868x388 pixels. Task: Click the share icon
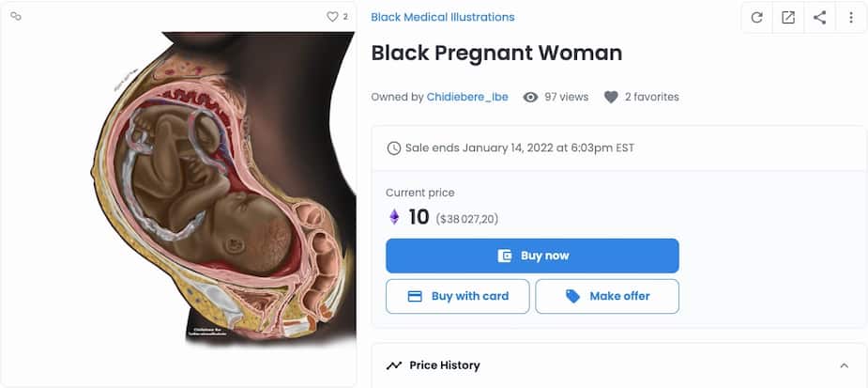(x=819, y=17)
